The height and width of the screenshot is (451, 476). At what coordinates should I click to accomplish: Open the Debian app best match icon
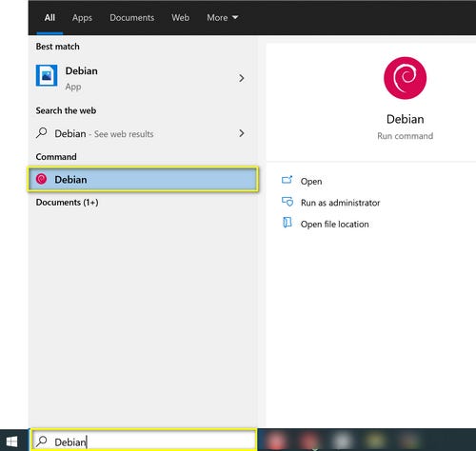[47, 75]
